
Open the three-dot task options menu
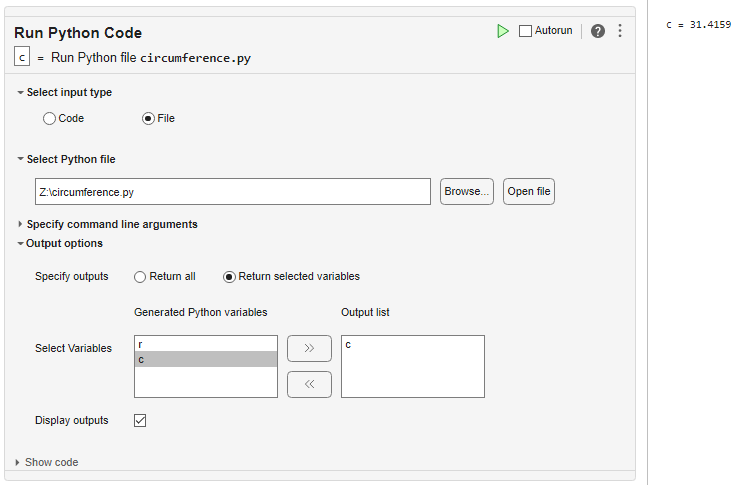tap(620, 31)
